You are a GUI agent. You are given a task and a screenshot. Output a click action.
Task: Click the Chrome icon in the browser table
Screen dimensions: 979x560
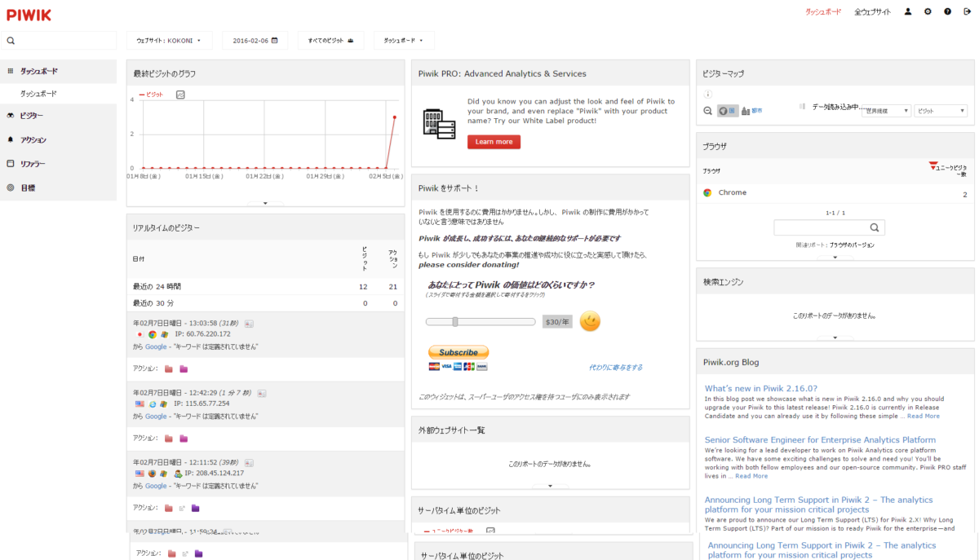pyautogui.click(x=707, y=193)
